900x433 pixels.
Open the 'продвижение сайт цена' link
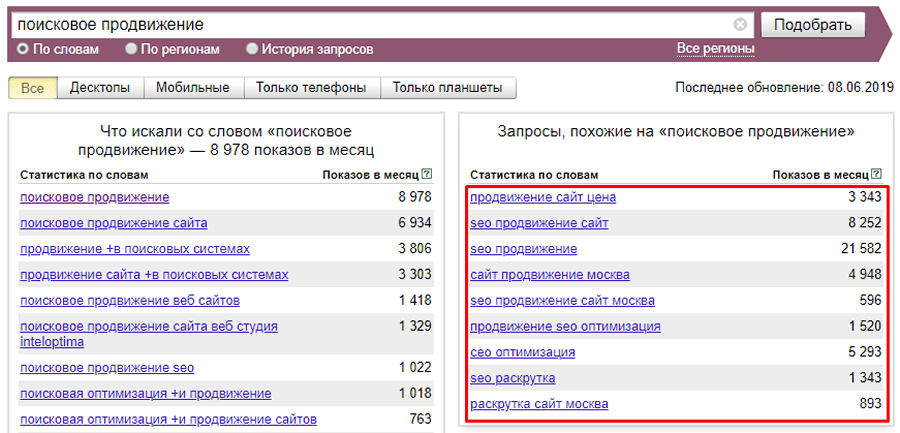[x=542, y=197]
